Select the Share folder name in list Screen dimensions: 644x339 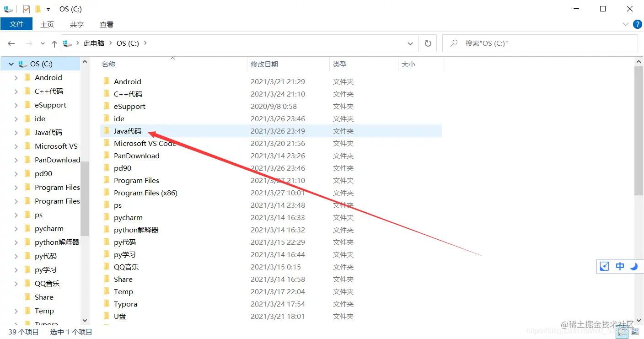point(123,279)
